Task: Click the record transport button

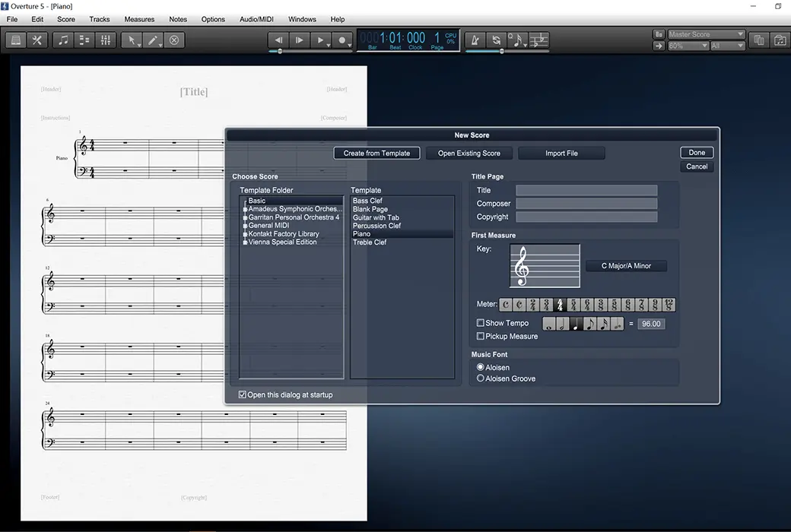Action: click(342, 40)
